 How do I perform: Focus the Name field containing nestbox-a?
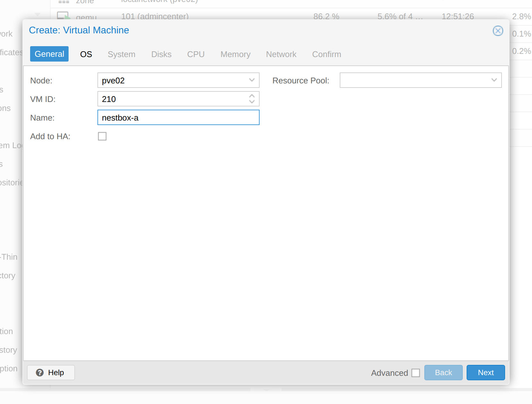(x=179, y=117)
